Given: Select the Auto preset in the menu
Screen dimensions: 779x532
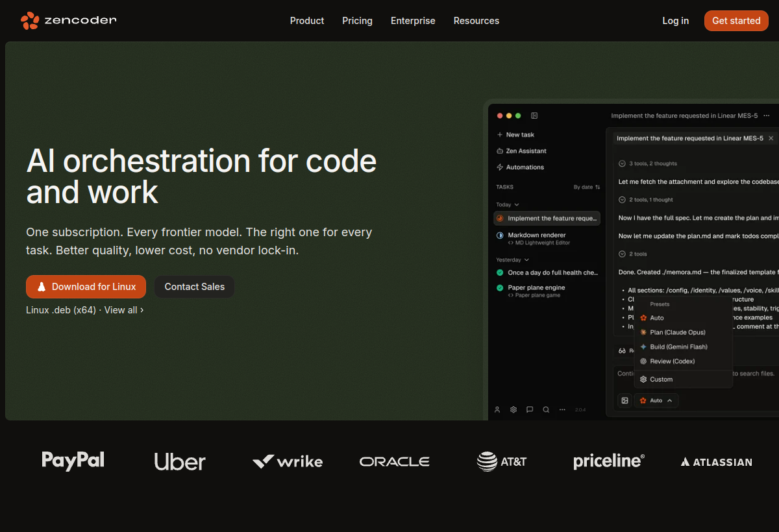Looking at the screenshot, I should point(684,318).
